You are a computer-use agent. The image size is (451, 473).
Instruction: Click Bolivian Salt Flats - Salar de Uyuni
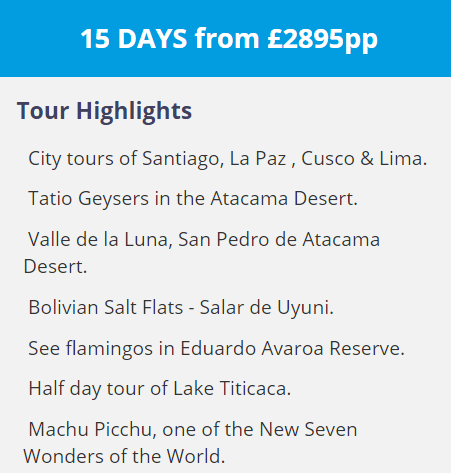[181, 307]
